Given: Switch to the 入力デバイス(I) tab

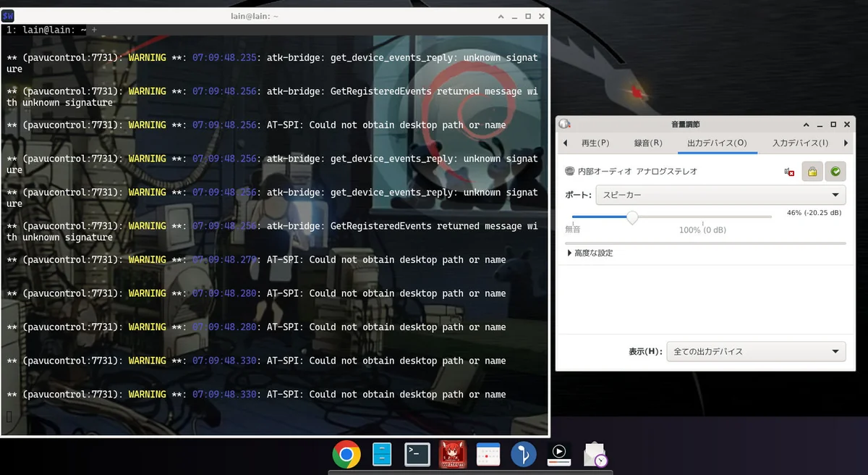Looking at the screenshot, I should 800,143.
